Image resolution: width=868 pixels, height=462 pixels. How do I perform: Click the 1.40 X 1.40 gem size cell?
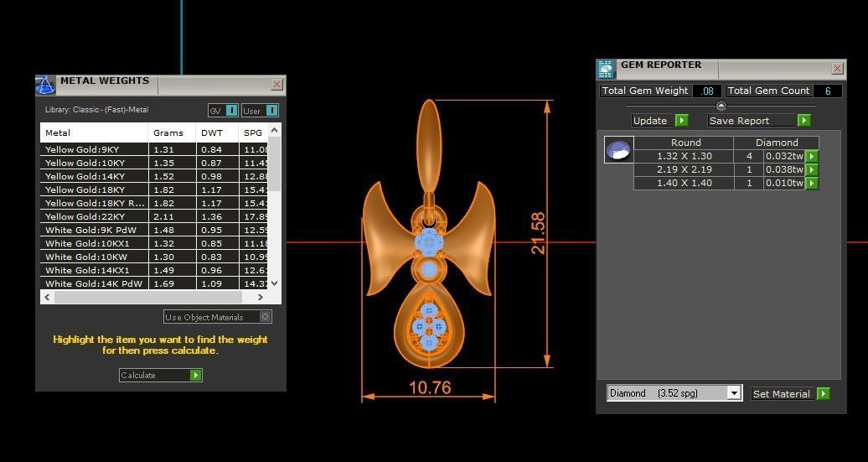coord(685,183)
